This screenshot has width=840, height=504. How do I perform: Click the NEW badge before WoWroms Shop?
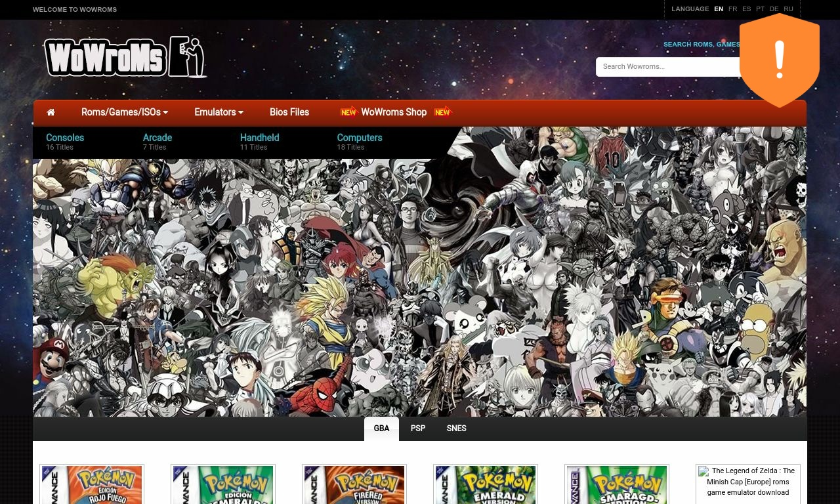pos(348,112)
